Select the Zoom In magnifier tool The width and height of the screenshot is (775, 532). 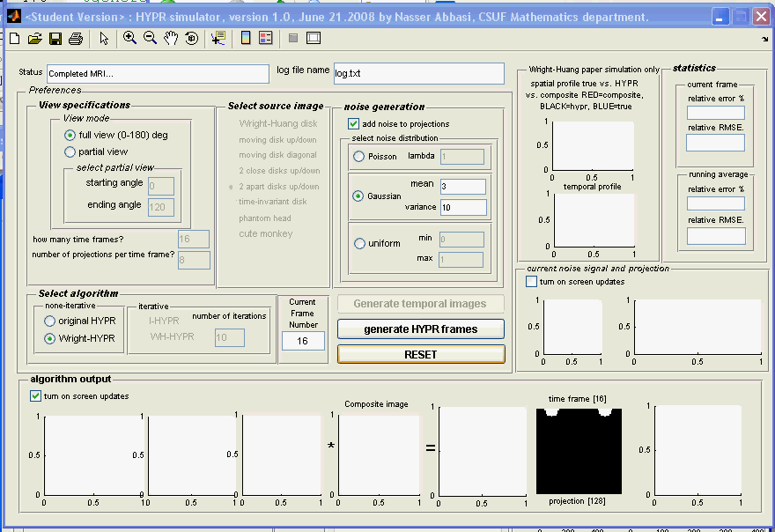pos(130,38)
